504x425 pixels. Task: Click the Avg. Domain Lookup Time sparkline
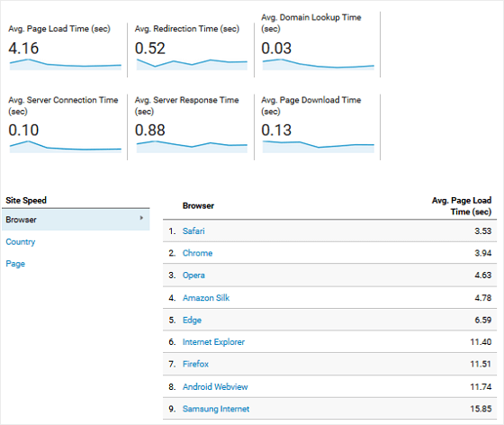click(x=319, y=64)
